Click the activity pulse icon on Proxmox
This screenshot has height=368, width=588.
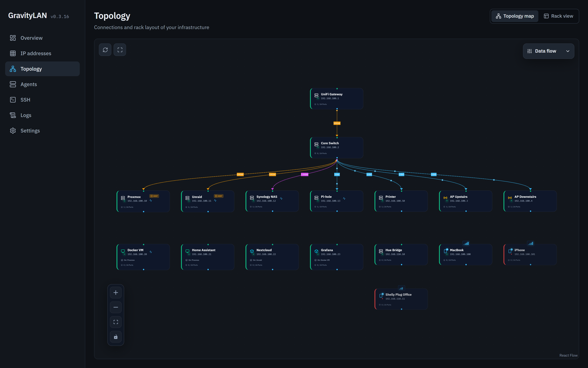click(151, 201)
